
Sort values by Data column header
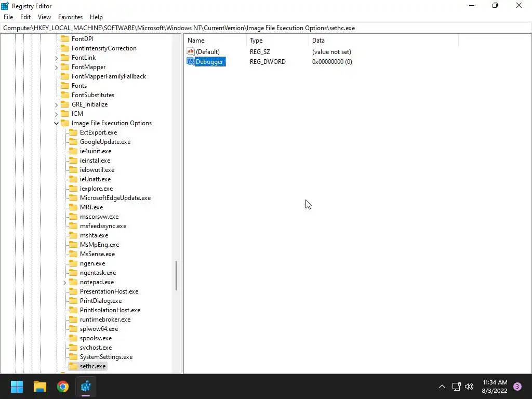coord(383,41)
